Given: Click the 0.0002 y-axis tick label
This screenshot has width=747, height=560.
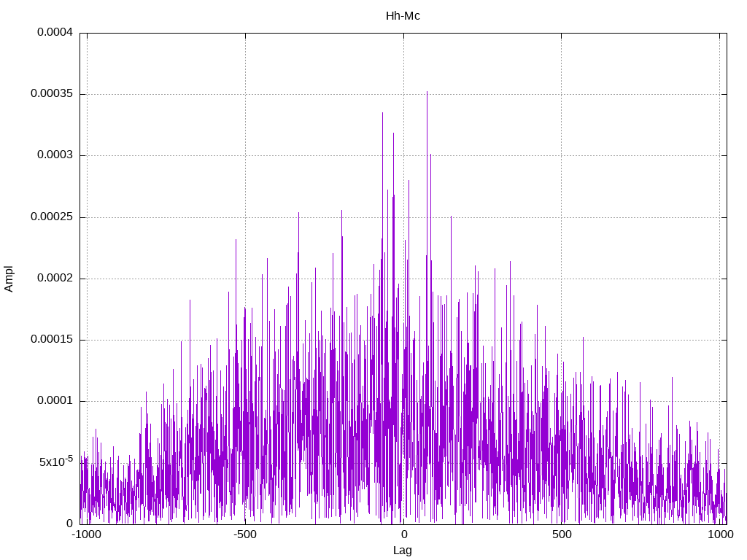Looking at the screenshot, I should pos(55,279).
